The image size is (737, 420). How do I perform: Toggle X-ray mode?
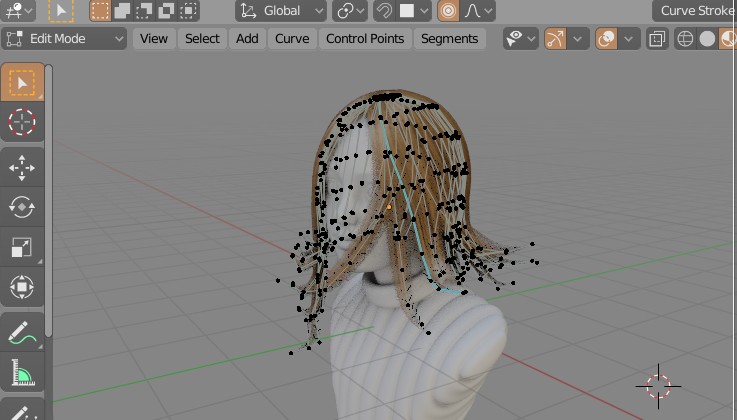tap(657, 39)
